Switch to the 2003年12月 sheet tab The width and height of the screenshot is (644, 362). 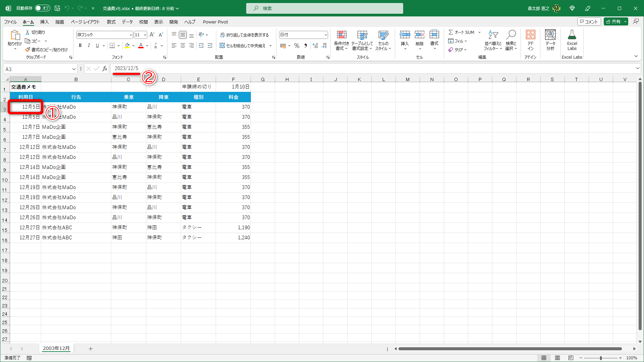pos(56,348)
